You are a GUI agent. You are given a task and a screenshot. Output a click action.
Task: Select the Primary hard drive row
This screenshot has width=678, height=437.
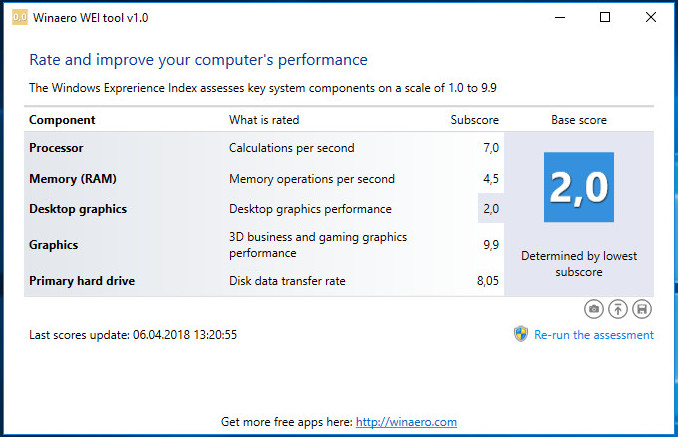[x=264, y=281]
